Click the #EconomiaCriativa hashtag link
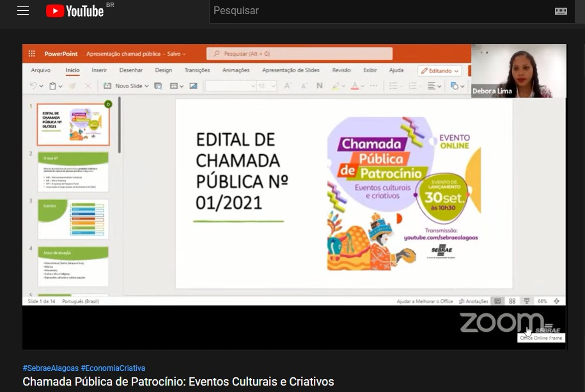The width and height of the screenshot is (585, 392). [113, 368]
